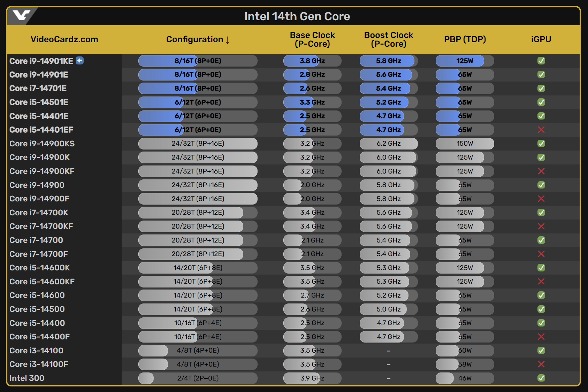
Task: Click the green iGPU checkmark for Core i7-14701E
Action: tap(541, 89)
